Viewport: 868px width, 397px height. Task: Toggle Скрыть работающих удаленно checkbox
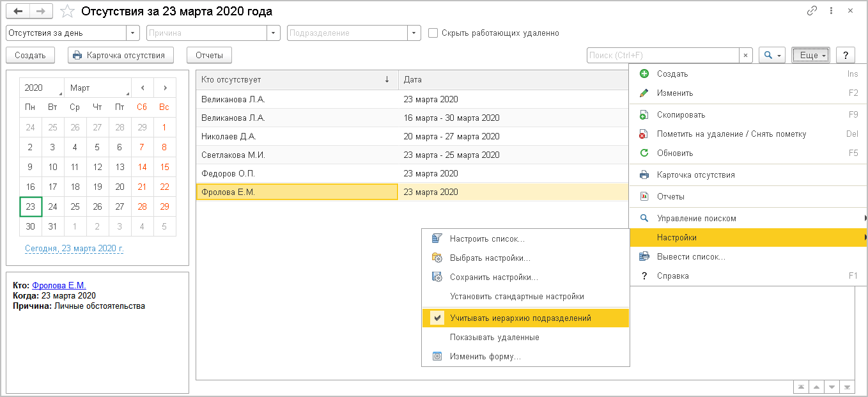[x=433, y=33]
